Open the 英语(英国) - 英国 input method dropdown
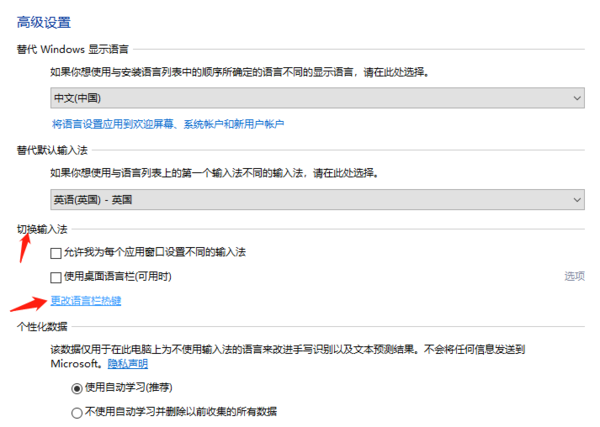Viewport: 600px width, 427px height. 317,199
